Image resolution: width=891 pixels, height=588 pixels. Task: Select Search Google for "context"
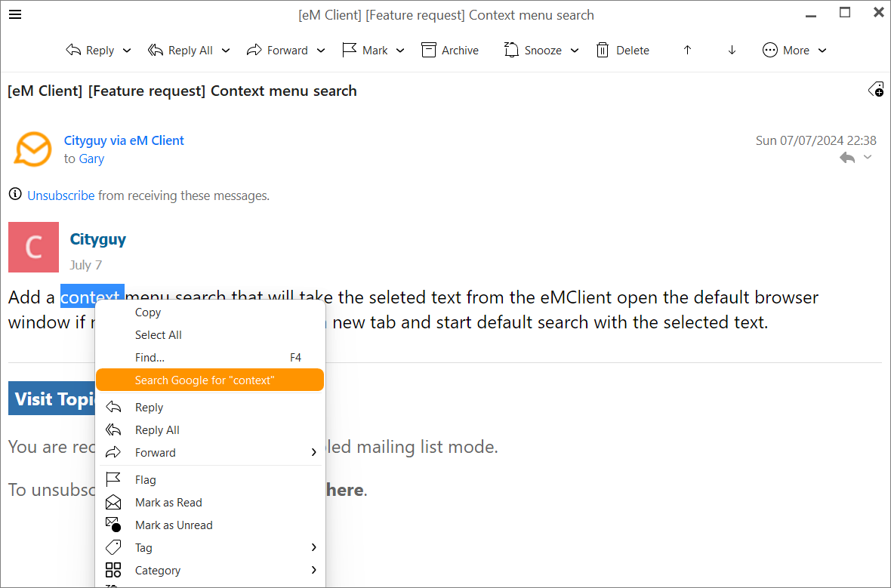[210, 380]
